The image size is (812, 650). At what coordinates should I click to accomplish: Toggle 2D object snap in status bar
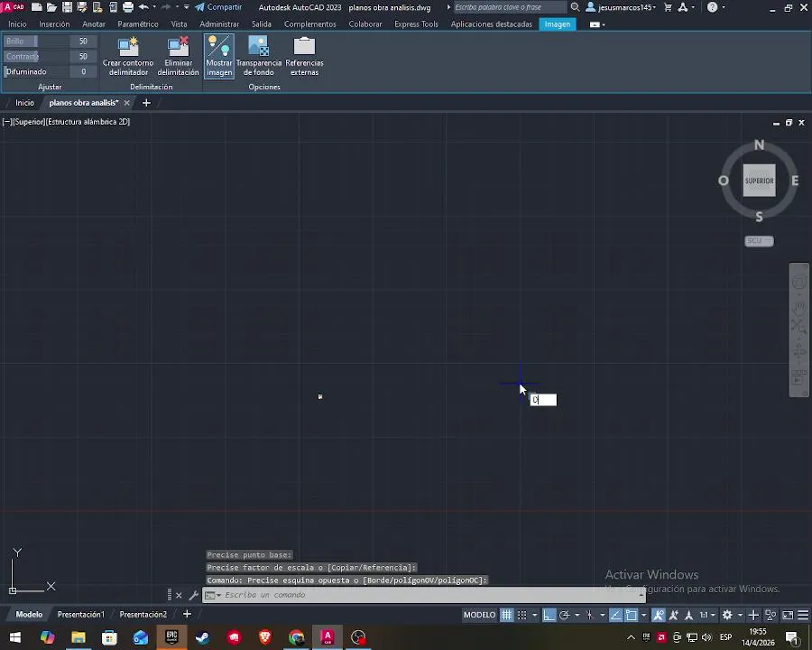(x=632, y=615)
